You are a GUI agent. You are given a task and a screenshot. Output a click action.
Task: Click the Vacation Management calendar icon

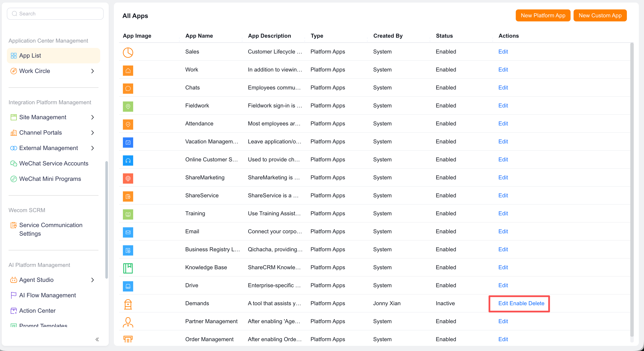(128, 143)
